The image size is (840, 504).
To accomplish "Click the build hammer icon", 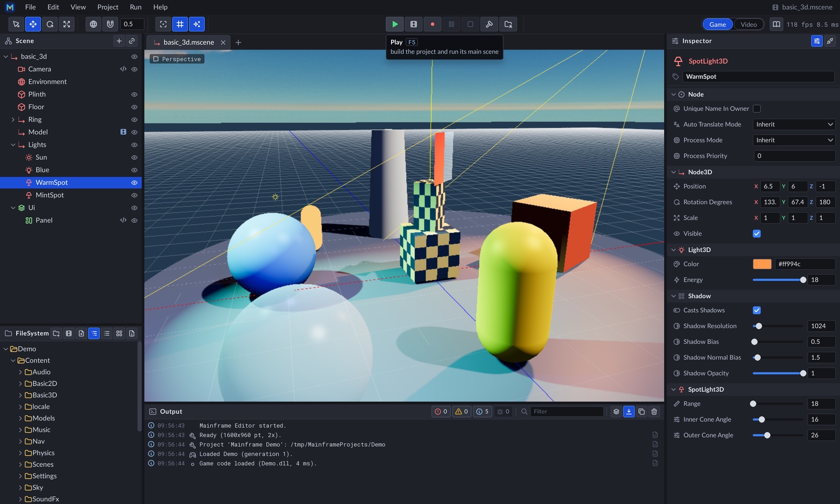I will click(489, 24).
